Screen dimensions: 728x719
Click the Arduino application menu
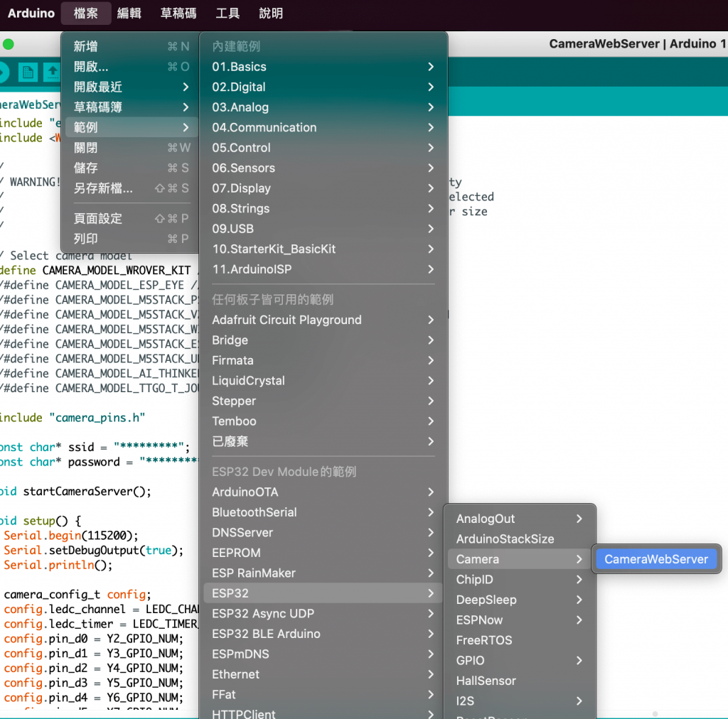click(31, 13)
